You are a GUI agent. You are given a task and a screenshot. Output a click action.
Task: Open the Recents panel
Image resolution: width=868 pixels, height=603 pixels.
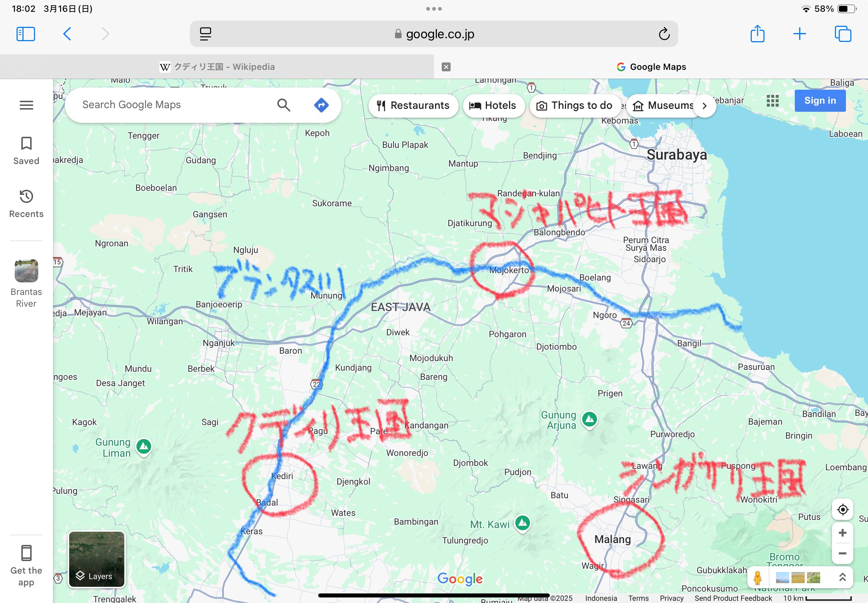pyautogui.click(x=26, y=204)
